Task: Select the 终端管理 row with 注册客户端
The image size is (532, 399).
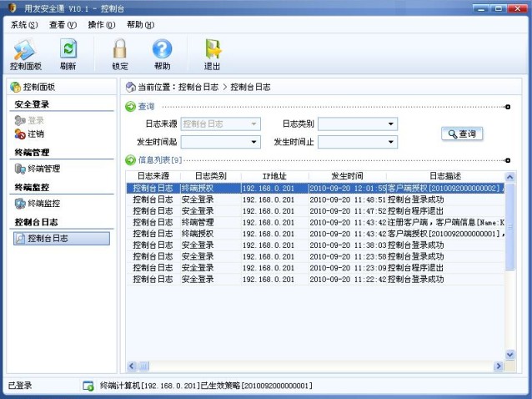Action: point(315,222)
